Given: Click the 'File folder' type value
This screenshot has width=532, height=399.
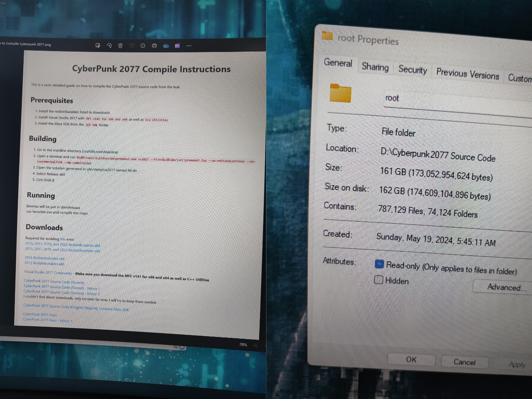Looking at the screenshot, I should [x=398, y=132].
